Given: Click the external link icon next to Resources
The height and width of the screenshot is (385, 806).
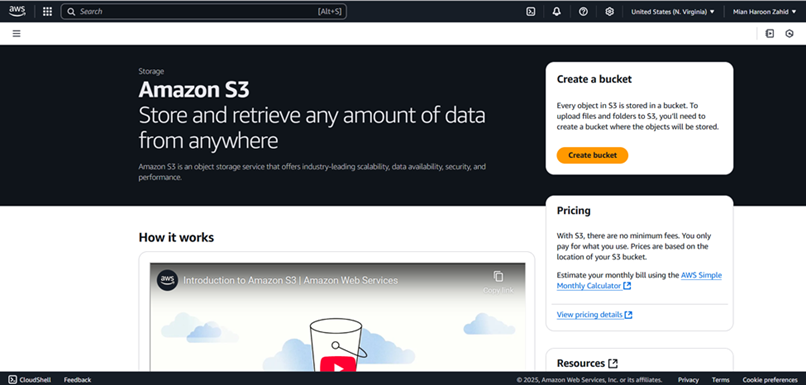Looking at the screenshot, I should tap(613, 363).
